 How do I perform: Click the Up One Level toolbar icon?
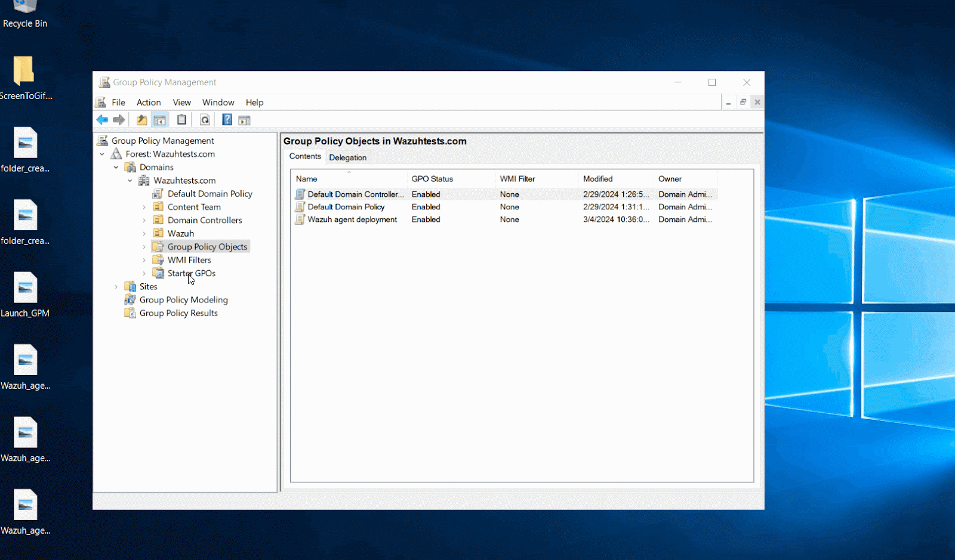(x=141, y=119)
